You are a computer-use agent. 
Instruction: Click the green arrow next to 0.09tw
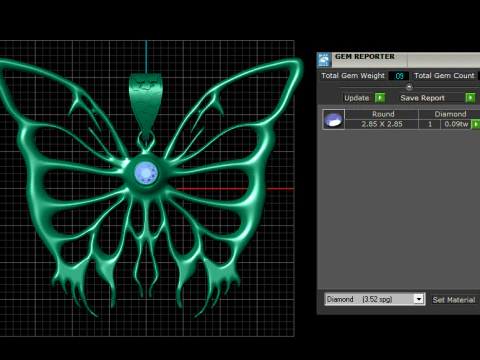tap(476, 124)
